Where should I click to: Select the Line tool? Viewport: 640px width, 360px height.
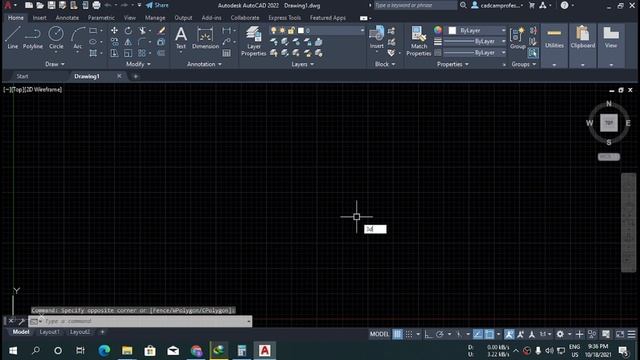tap(13, 38)
